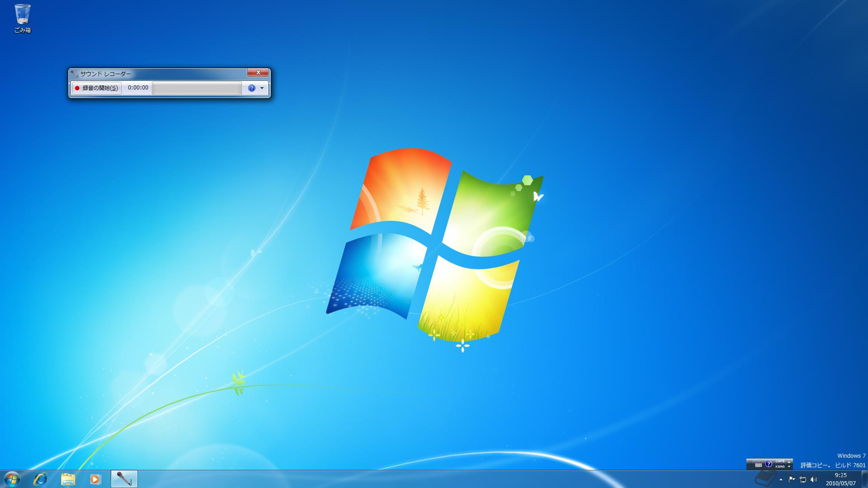Open the ごみ箱 Recycle Bin icon
The image size is (868, 488).
(x=22, y=19)
